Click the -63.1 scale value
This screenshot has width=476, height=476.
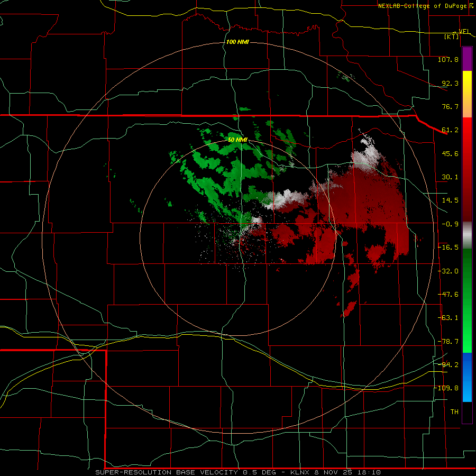448,318
